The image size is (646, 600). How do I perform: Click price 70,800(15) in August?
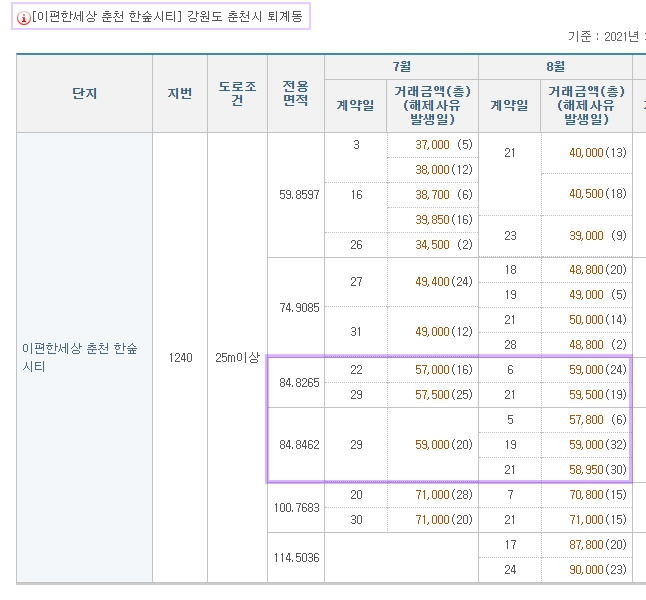pos(598,495)
